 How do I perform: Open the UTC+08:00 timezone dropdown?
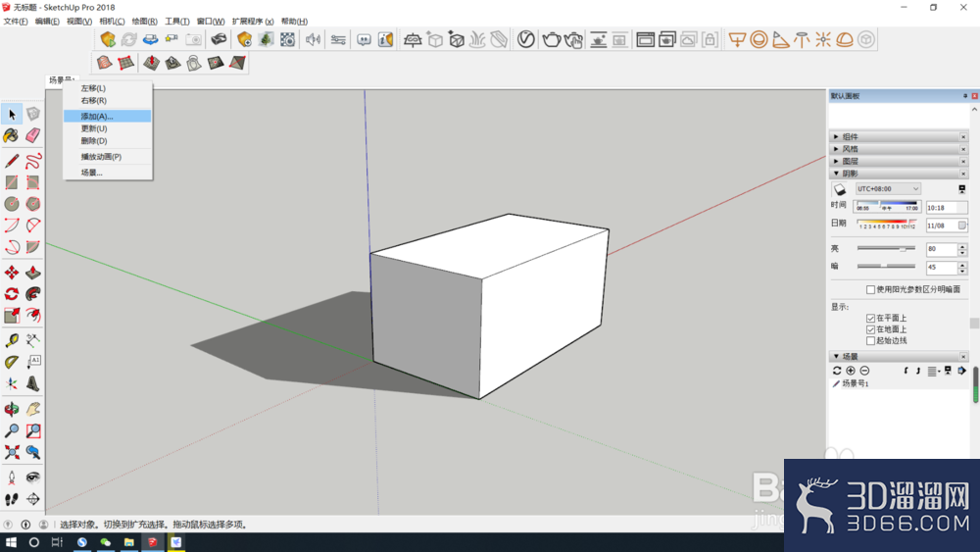point(888,189)
